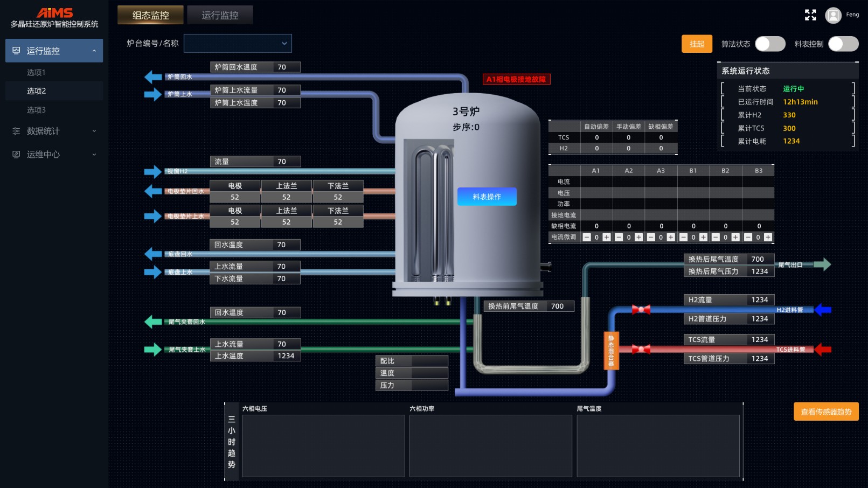Open 料表操作 on the furnace

coord(487,197)
